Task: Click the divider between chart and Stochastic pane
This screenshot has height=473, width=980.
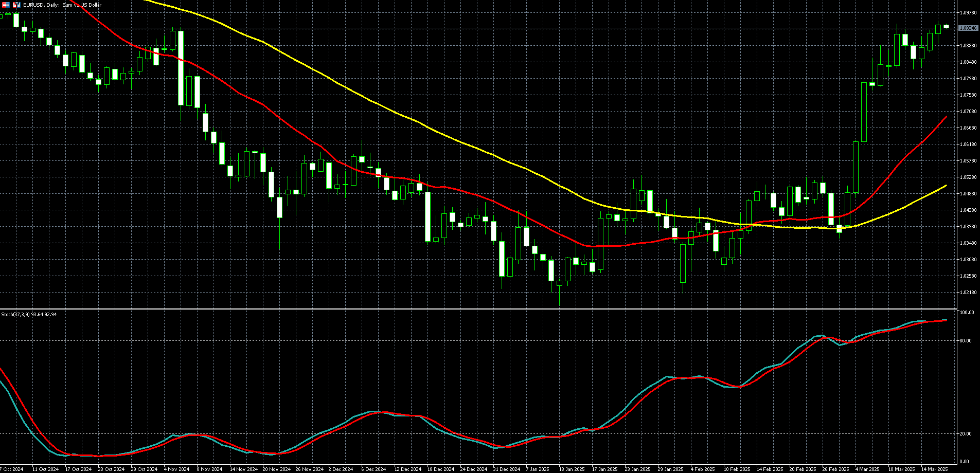Action: [x=478, y=309]
